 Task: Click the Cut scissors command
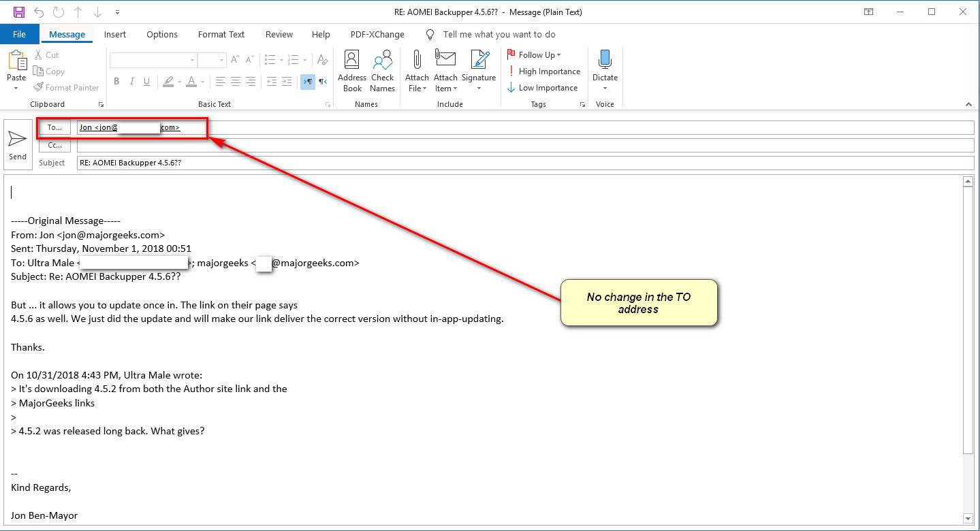pyautogui.click(x=46, y=55)
